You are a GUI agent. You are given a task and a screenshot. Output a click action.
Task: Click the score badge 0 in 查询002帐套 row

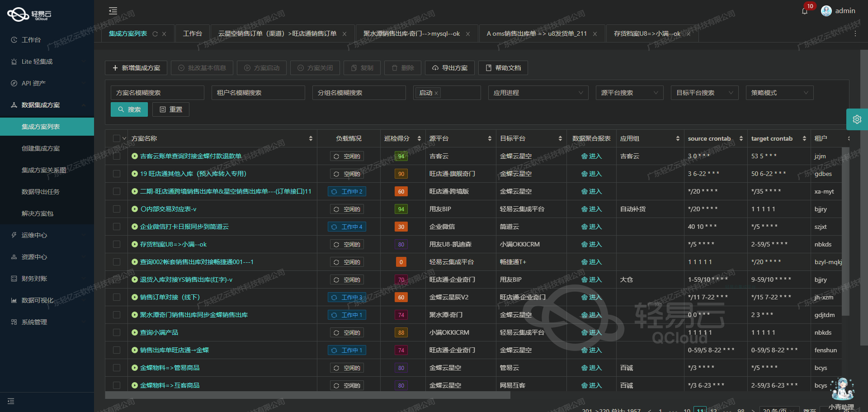pos(401,262)
